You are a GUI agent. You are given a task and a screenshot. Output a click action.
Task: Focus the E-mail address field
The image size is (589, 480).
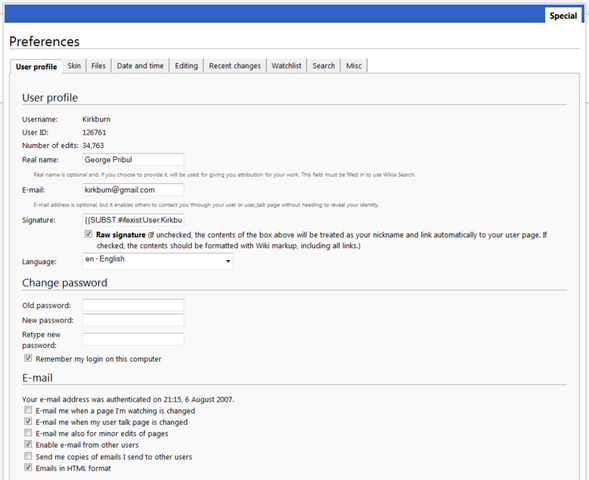tap(133, 190)
